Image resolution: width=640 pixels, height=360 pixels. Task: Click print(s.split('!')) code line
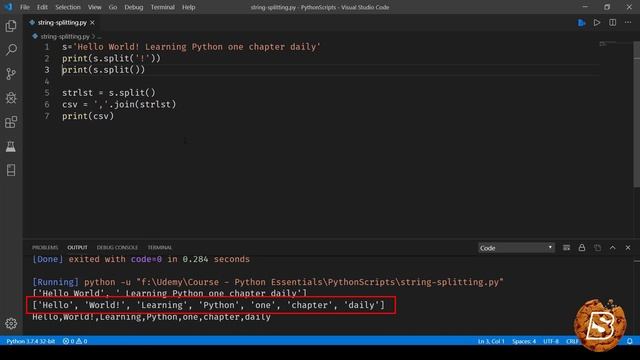[111, 58]
